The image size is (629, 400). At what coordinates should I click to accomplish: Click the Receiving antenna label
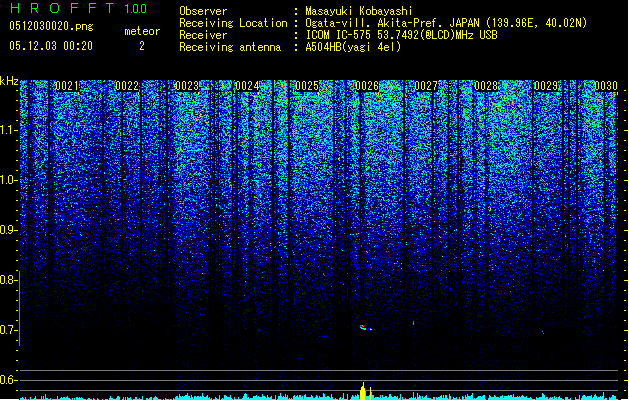(x=230, y=47)
